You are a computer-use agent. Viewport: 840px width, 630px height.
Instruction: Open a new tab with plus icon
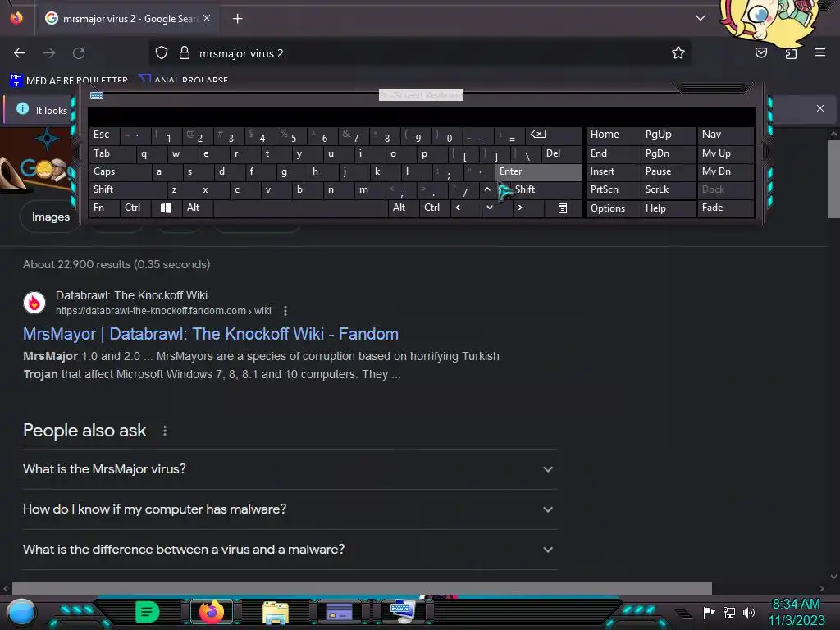coord(237,19)
